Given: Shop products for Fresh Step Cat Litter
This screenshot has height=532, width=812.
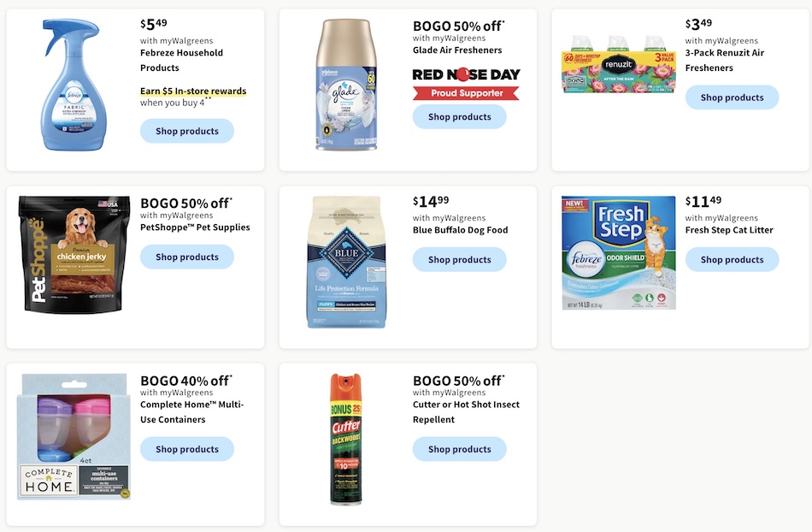Looking at the screenshot, I should 732,259.
